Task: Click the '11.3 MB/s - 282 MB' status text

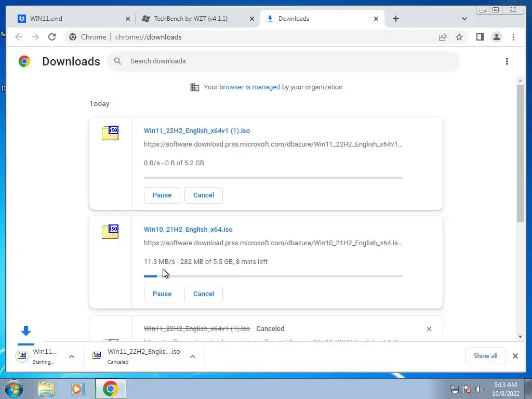Action: point(206,262)
